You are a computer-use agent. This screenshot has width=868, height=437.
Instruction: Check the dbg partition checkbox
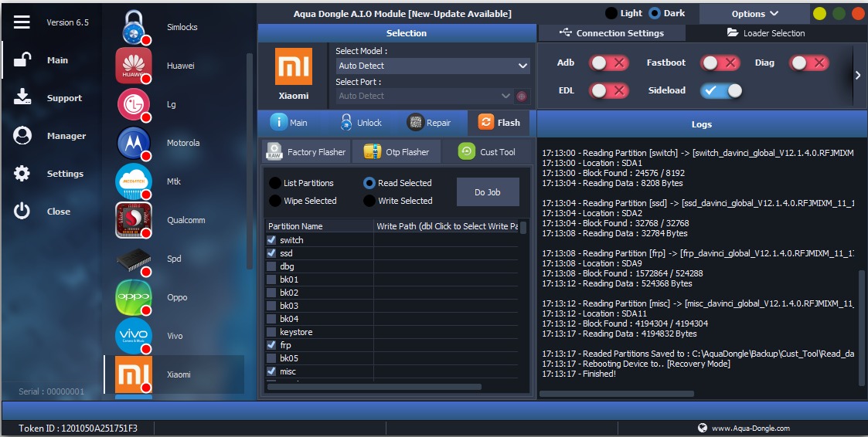(x=271, y=266)
